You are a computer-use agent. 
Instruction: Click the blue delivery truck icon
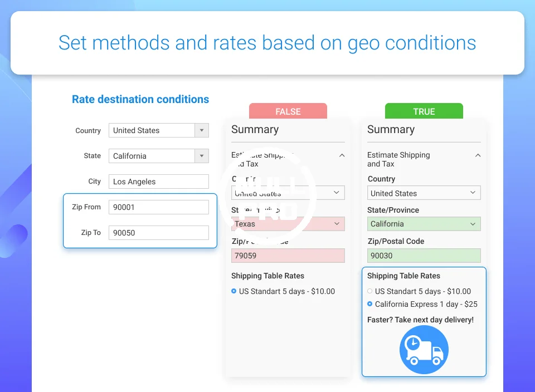(424, 350)
